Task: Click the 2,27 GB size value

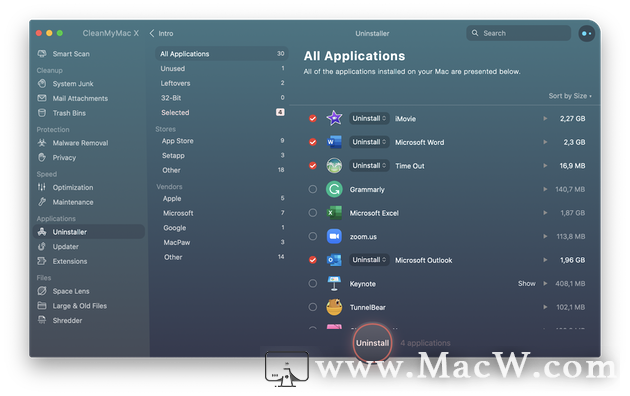Action: 572,118
